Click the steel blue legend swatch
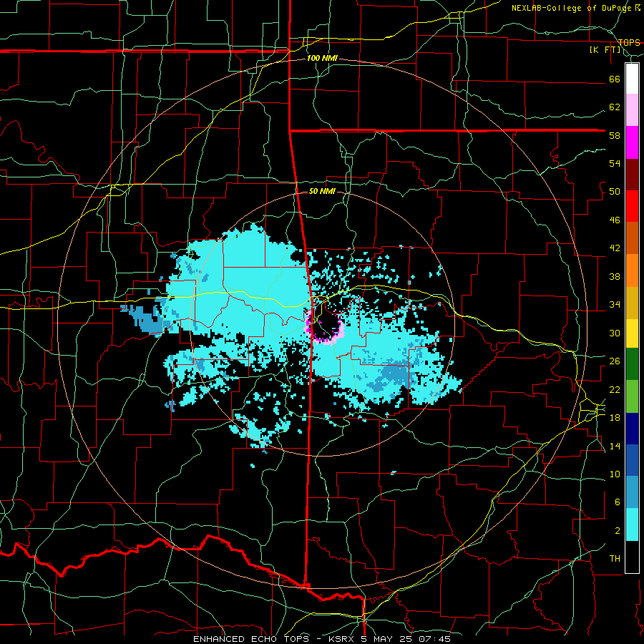Viewport: 644px width, 644px height. 632,492
